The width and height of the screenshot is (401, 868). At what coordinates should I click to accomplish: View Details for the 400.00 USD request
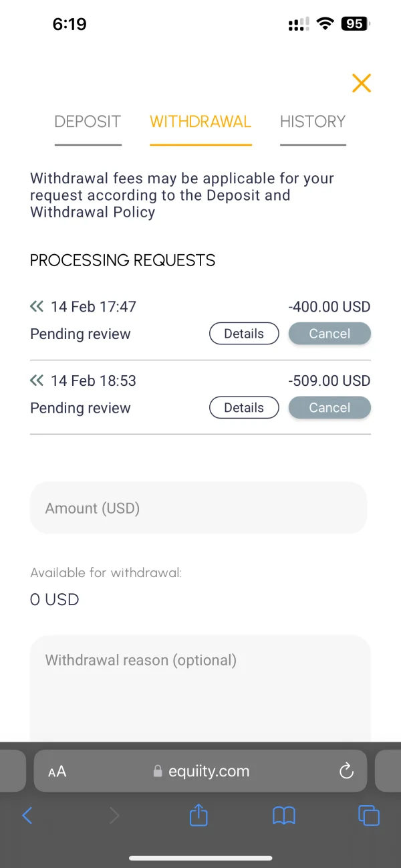[x=244, y=334]
